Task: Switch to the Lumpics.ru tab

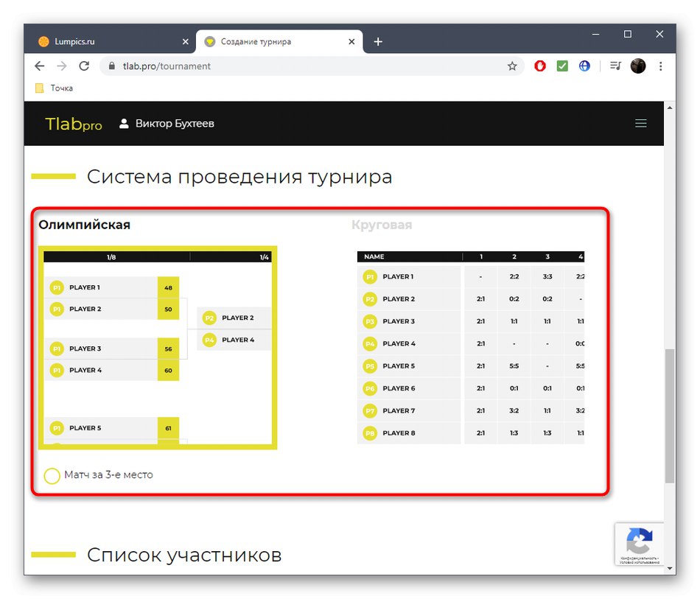Action: click(111, 42)
